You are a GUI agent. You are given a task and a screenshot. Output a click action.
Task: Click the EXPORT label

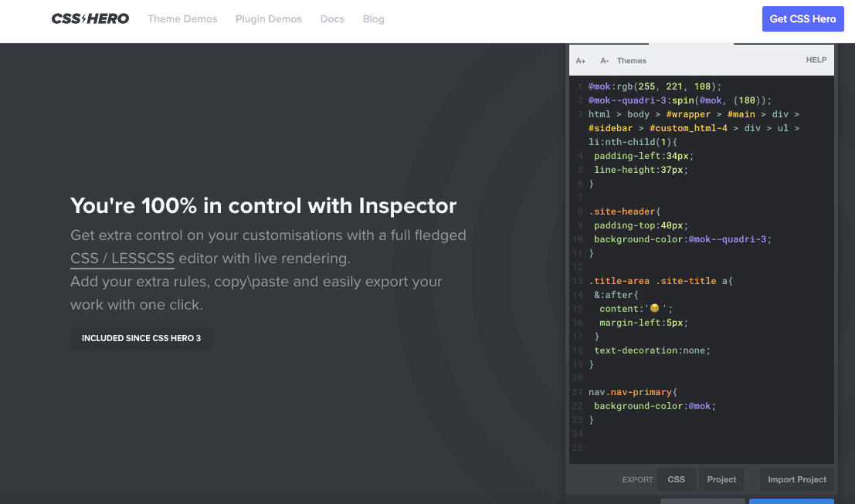tap(637, 480)
